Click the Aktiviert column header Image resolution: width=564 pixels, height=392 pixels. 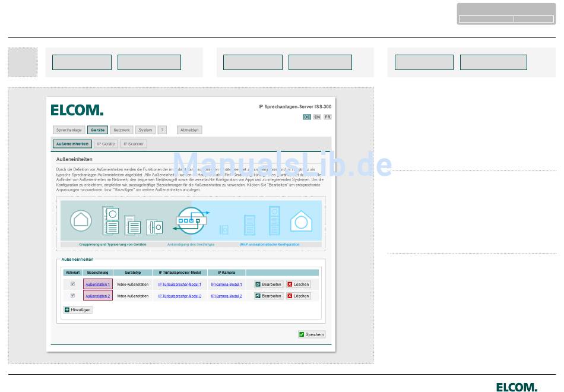pyautogui.click(x=72, y=273)
